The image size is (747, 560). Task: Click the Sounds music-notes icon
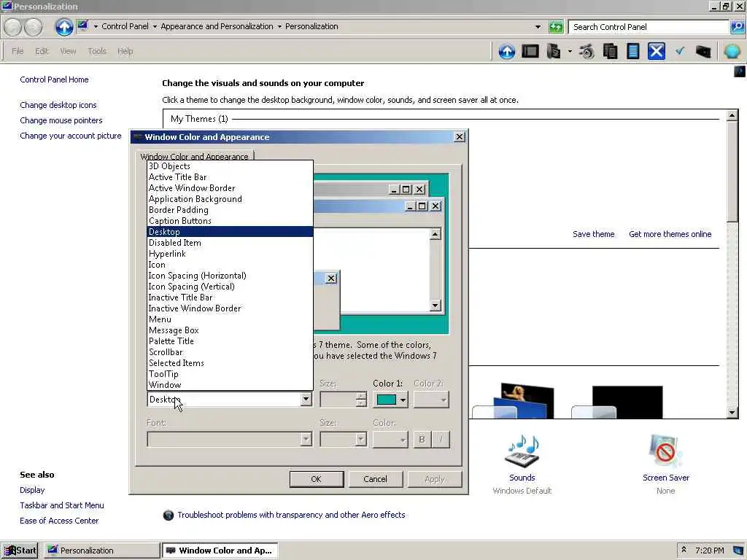(522, 451)
